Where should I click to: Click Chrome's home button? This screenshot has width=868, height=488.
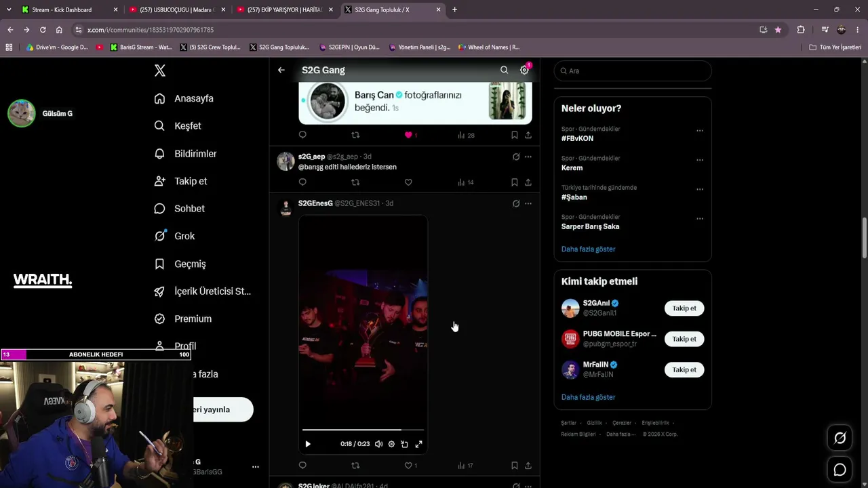point(59,30)
